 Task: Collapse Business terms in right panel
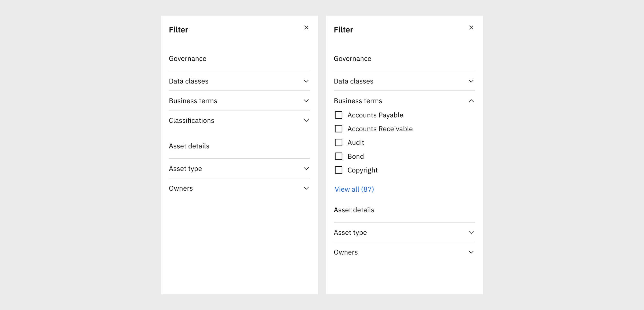click(471, 101)
